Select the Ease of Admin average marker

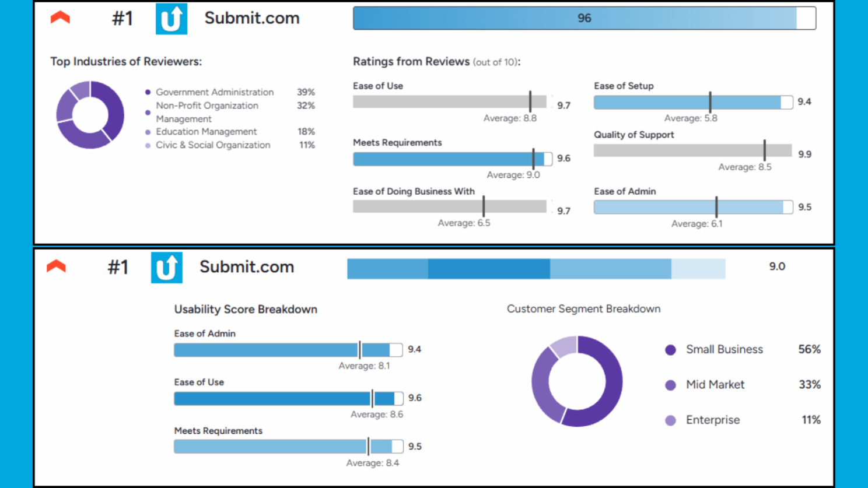(x=360, y=349)
